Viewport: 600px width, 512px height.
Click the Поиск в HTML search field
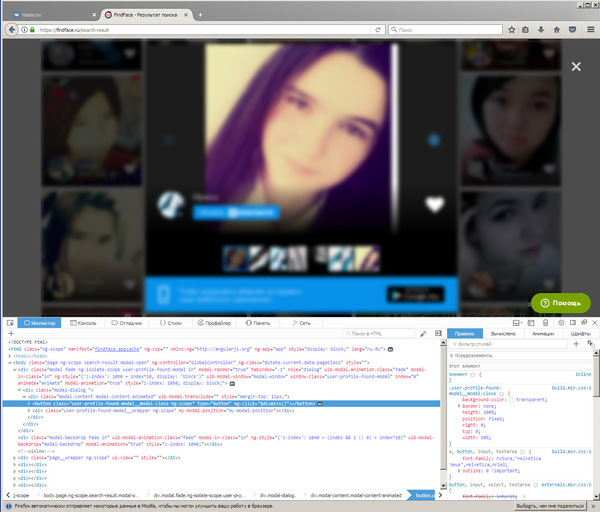(378, 334)
